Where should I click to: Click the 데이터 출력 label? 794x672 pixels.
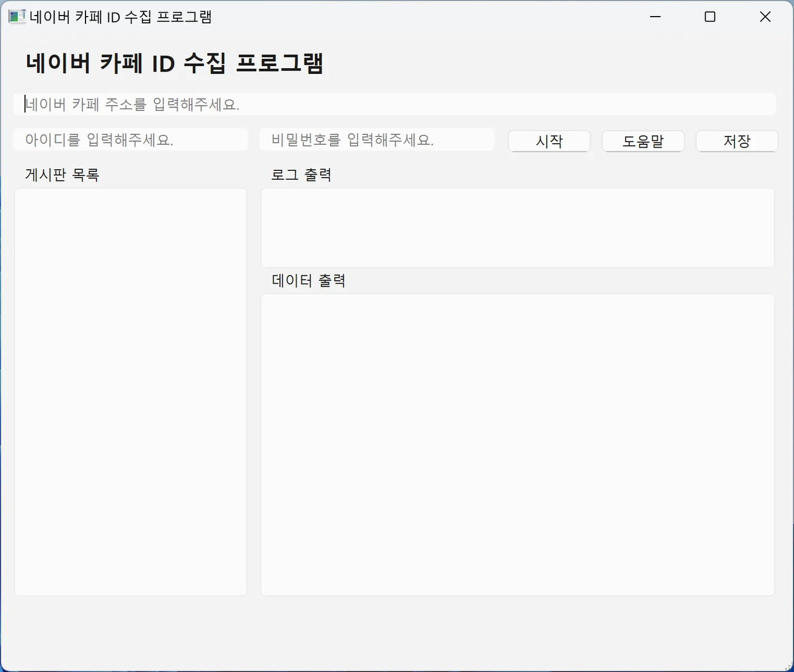click(x=309, y=280)
